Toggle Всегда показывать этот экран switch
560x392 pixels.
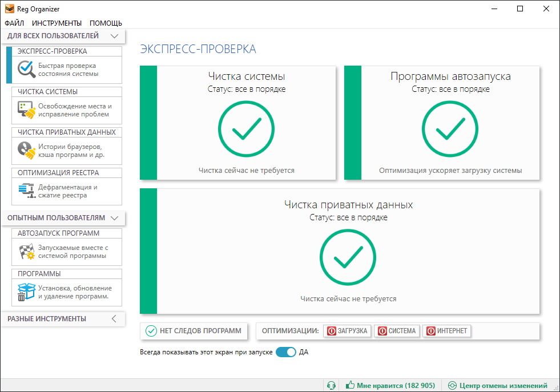point(286,352)
